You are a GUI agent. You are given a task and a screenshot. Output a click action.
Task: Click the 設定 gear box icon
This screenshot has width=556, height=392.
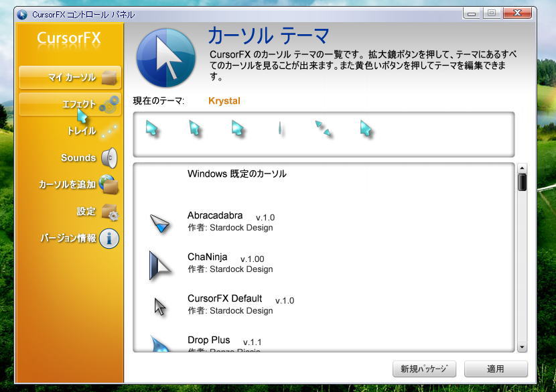[x=110, y=212]
